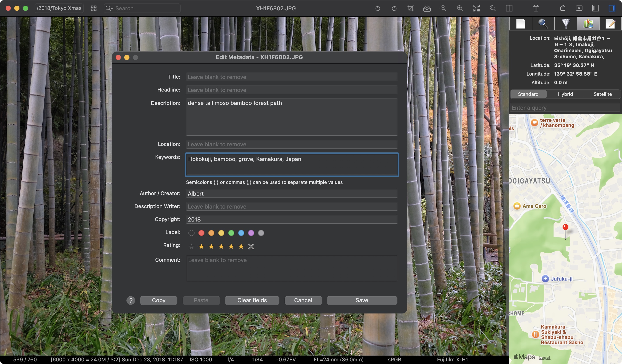Click the Copy button
This screenshot has width=622, height=364.
click(x=159, y=300)
